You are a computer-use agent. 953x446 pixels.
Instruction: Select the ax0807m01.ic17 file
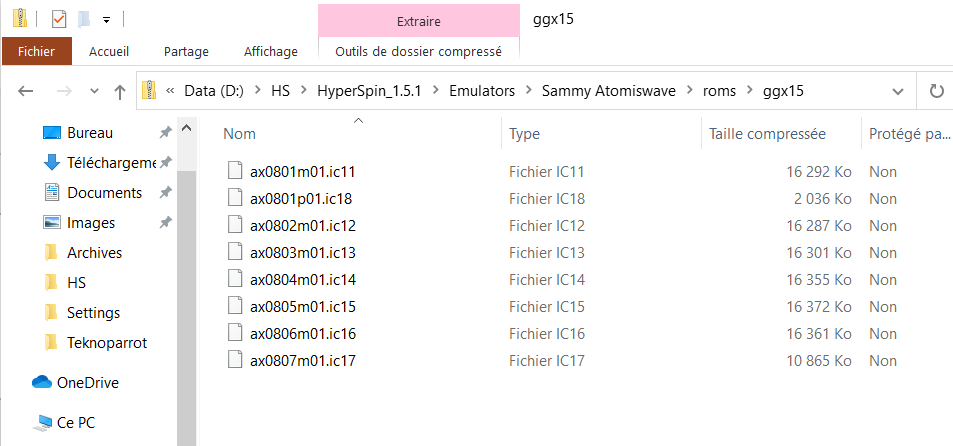pyautogui.click(x=303, y=360)
